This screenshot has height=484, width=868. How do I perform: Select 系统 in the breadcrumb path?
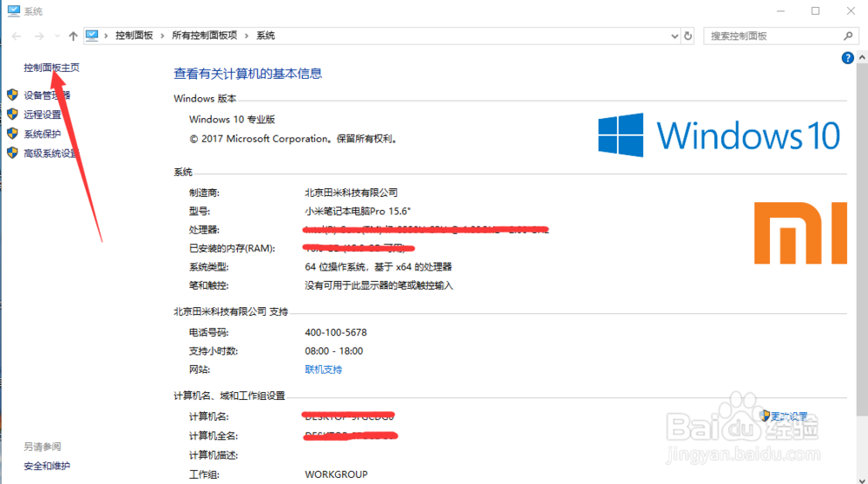(x=266, y=36)
